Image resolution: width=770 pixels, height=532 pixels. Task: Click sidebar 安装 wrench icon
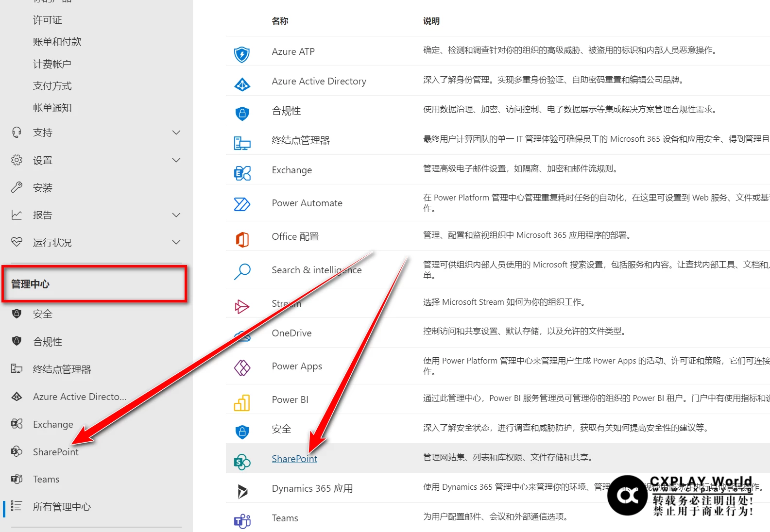pos(17,187)
